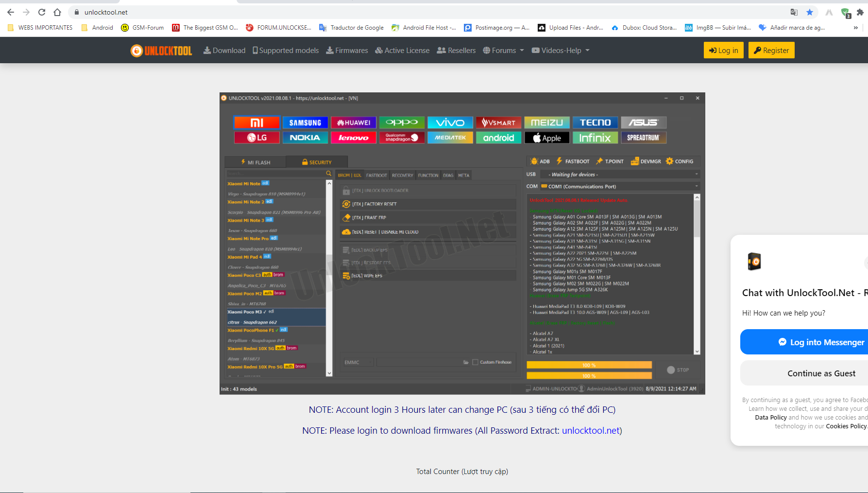Viewport: 868px width, 493px height.
Task: Select the Tecno brand tile
Action: click(x=595, y=123)
